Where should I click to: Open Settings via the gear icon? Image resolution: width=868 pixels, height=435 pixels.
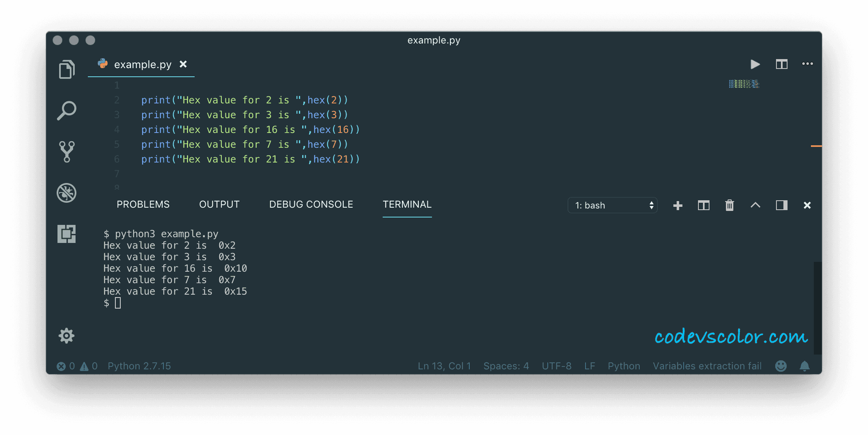(x=67, y=336)
